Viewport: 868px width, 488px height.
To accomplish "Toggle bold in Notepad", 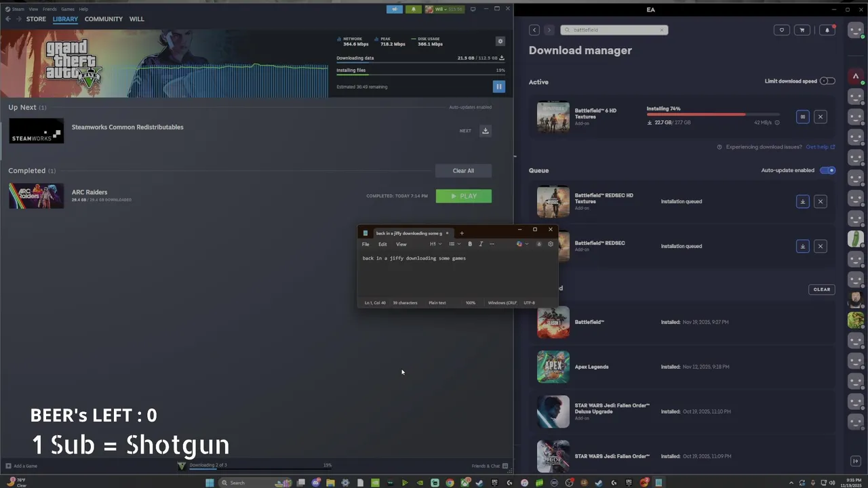I will 469,244.
